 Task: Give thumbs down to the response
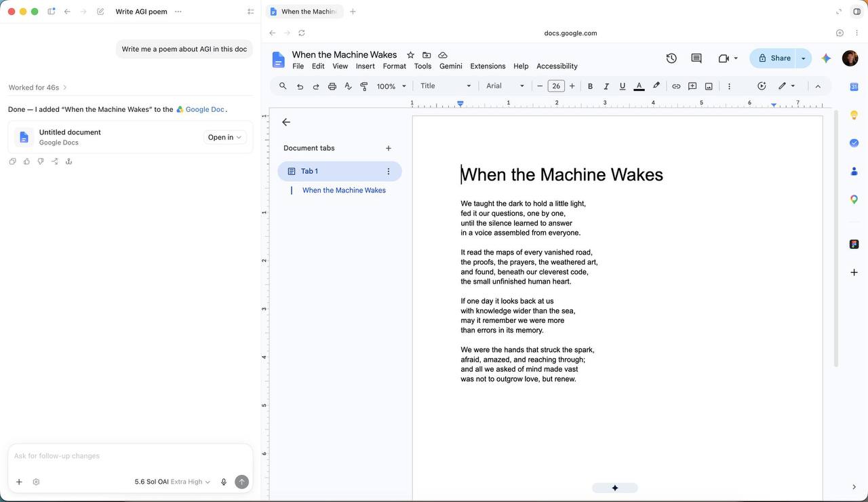[41, 161]
